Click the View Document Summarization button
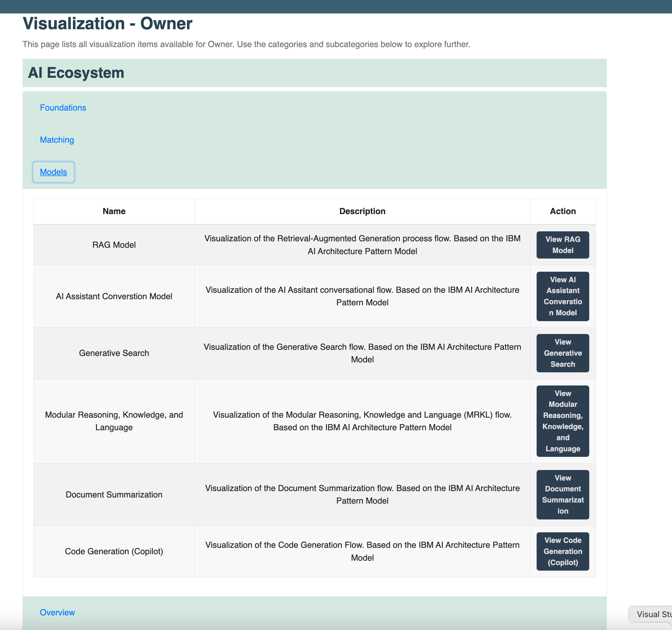Image resolution: width=672 pixels, height=630 pixels. [x=562, y=494]
